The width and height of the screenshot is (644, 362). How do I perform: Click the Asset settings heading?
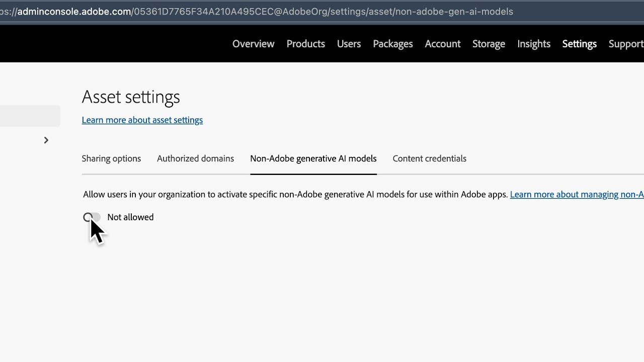[x=131, y=97]
